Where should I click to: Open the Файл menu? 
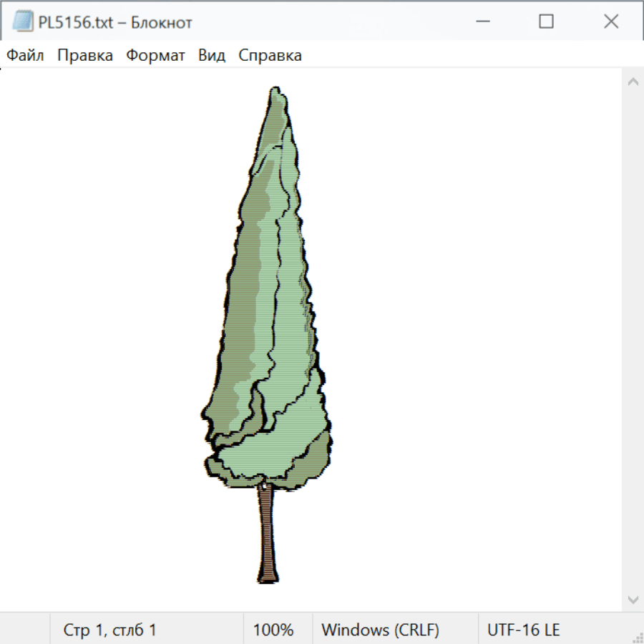25,56
